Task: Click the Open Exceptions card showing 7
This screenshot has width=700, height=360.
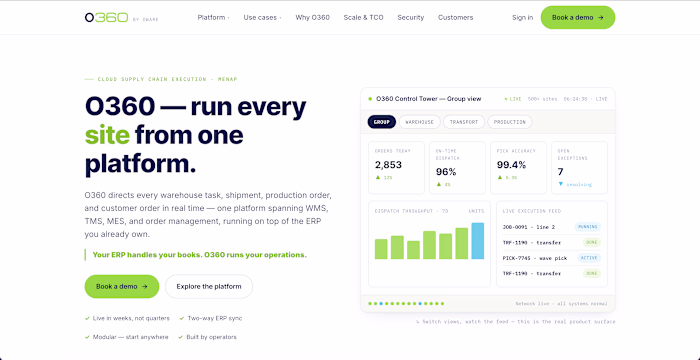Action: coord(579,167)
